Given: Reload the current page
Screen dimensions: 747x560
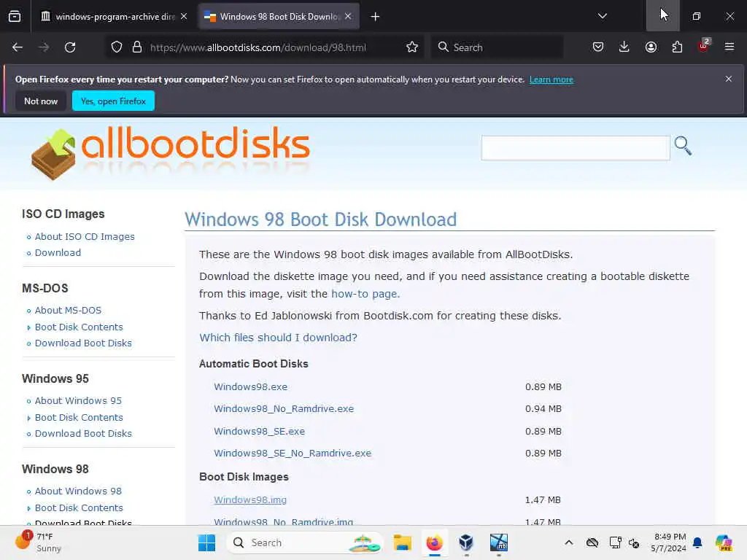Looking at the screenshot, I should (70, 47).
